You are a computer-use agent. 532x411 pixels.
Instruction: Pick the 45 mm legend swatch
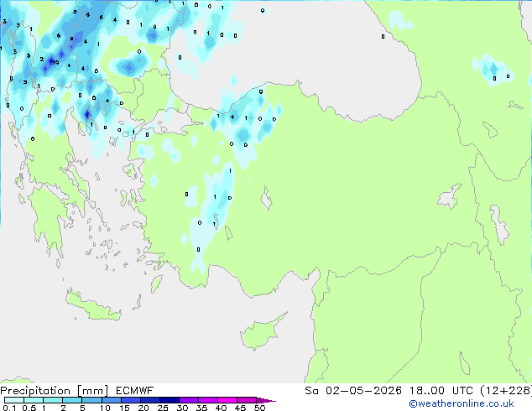tap(247, 400)
